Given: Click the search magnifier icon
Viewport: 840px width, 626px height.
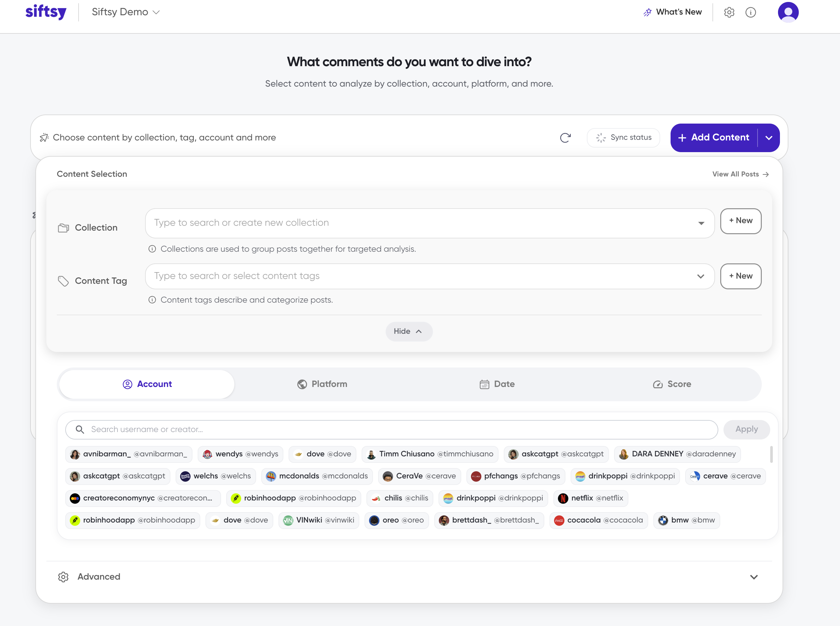Looking at the screenshot, I should pyautogui.click(x=80, y=429).
